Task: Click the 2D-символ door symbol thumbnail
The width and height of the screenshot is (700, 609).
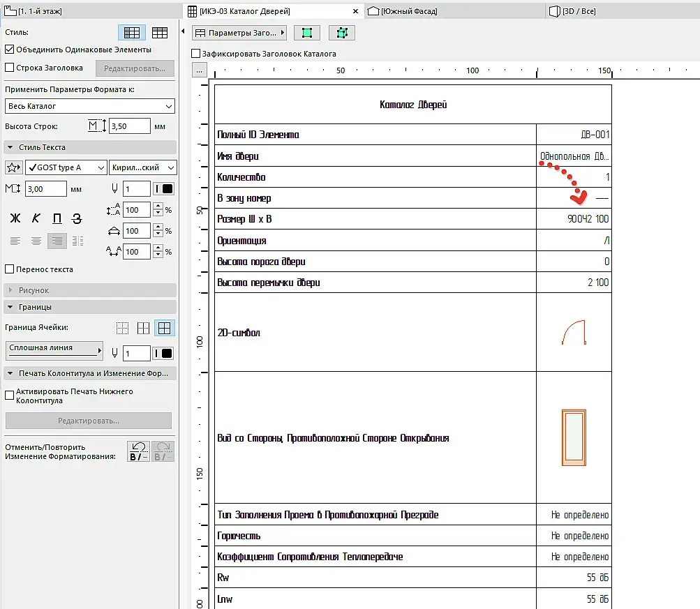Action: (x=574, y=332)
